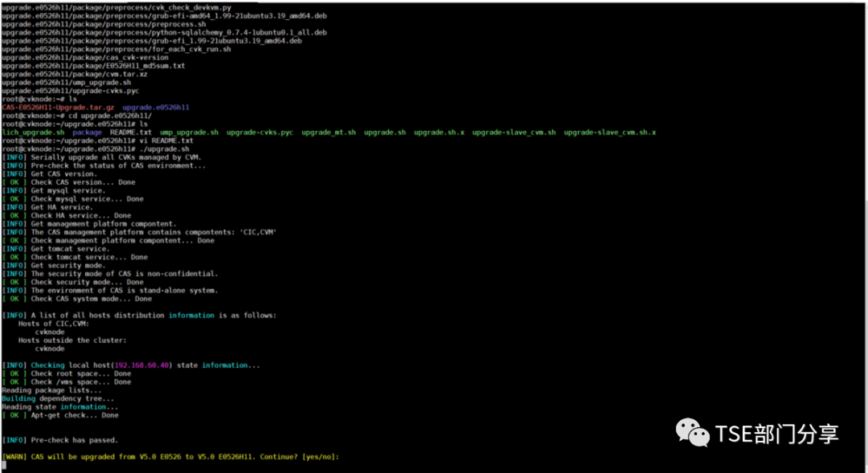This screenshot has width=868, height=473.
Task: Click 'Check security mode... Done' line
Action: click(72, 282)
